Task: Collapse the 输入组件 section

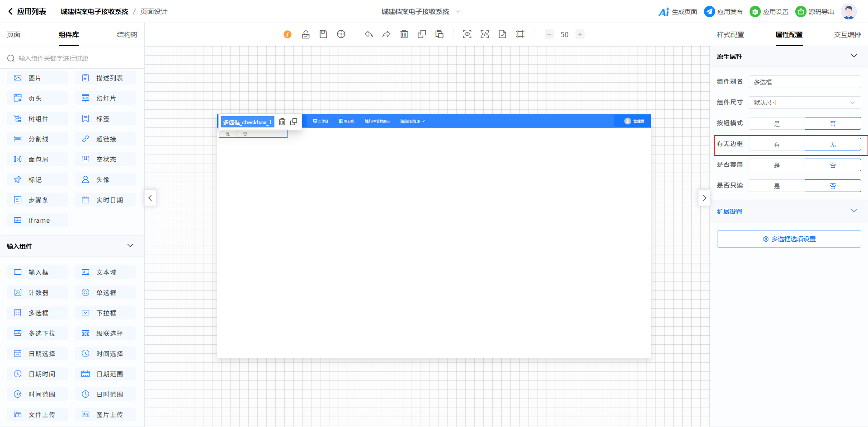Action: (x=130, y=246)
